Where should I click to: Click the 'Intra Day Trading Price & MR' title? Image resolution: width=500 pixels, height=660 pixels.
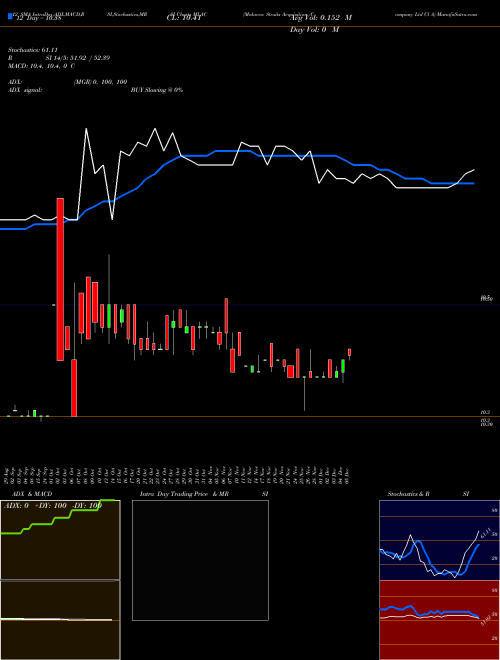tap(185, 494)
